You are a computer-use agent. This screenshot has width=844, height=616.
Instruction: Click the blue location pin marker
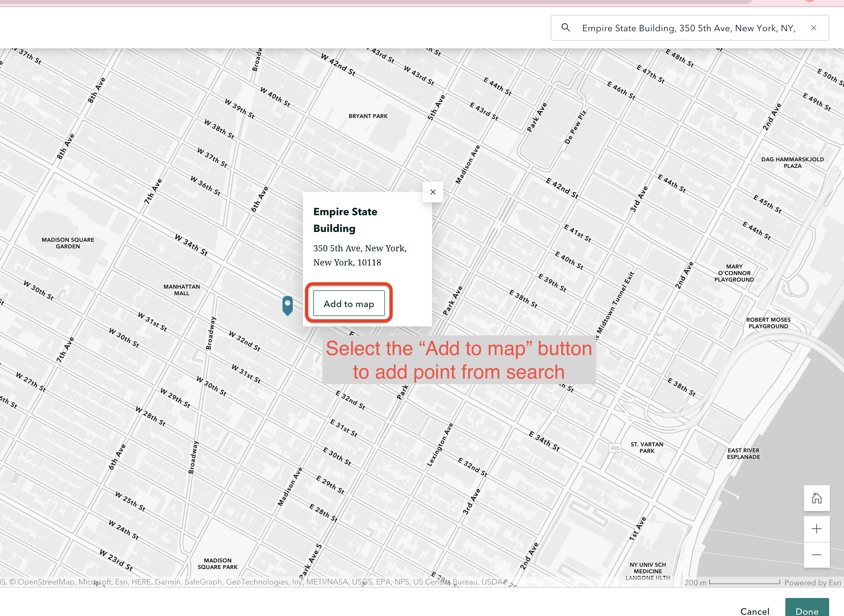[x=287, y=305]
